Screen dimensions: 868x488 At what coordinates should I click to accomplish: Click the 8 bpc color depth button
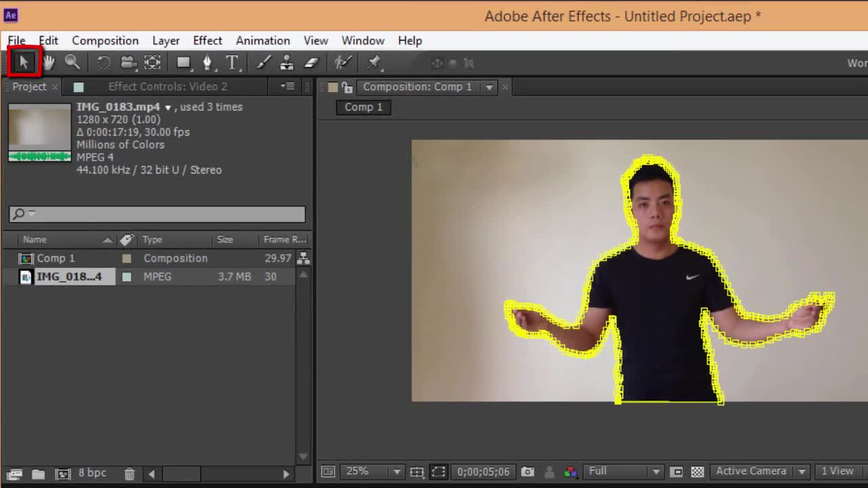(x=92, y=473)
